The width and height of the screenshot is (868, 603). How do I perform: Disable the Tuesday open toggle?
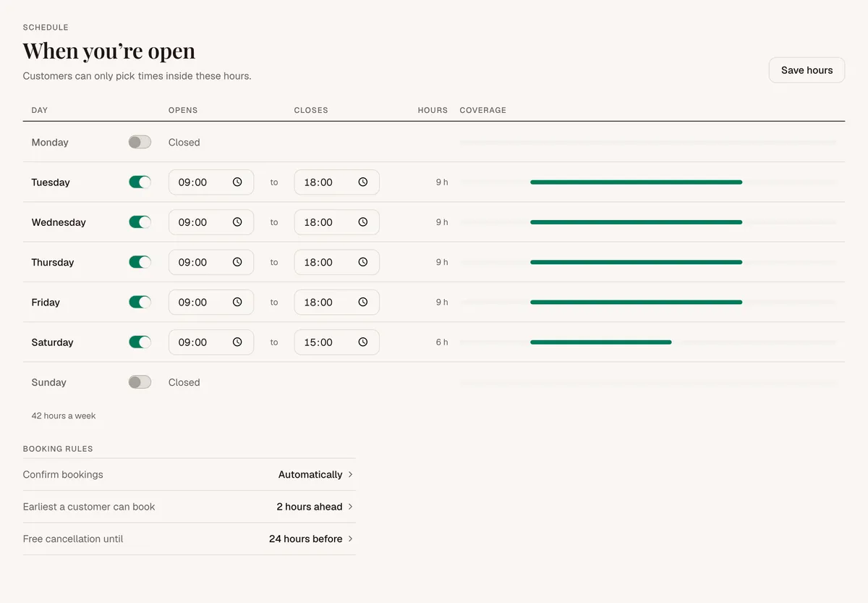[140, 182]
